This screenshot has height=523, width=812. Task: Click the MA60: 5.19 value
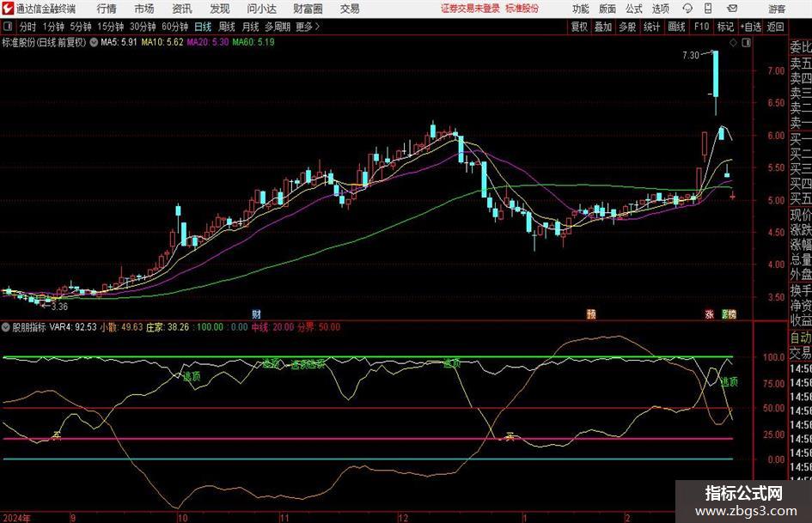[253, 42]
